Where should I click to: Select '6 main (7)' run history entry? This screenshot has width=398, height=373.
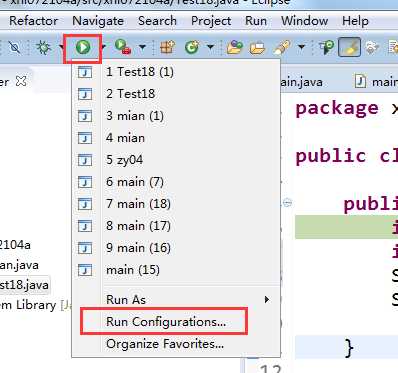pyautogui.click(x=176, y=182)
